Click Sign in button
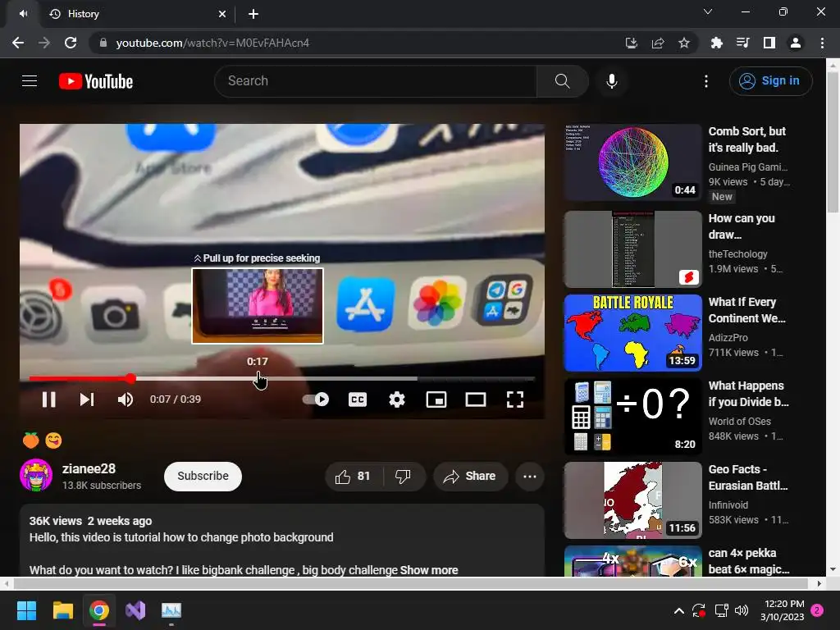 coord(770,81)
